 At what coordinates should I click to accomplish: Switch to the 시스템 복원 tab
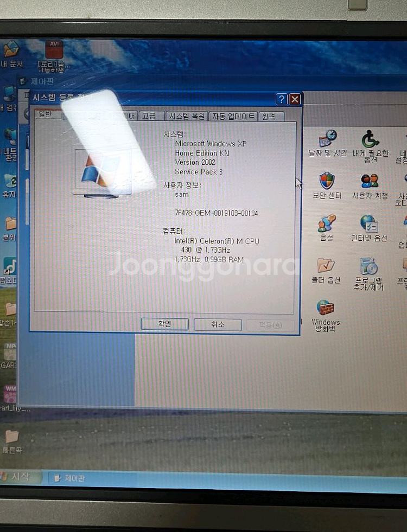(187, 117)
